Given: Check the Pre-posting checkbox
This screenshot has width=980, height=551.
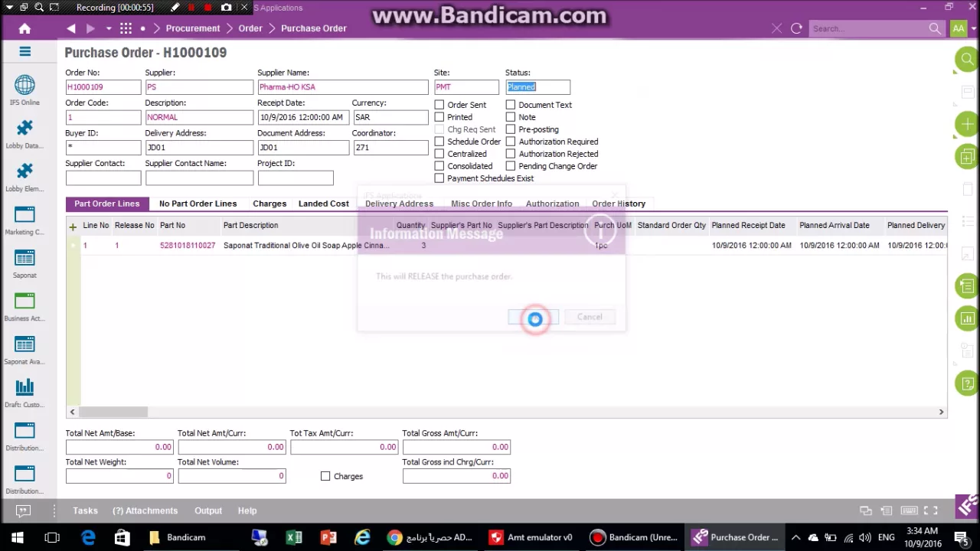Looking at the screenshot, I should pos(511,129).
